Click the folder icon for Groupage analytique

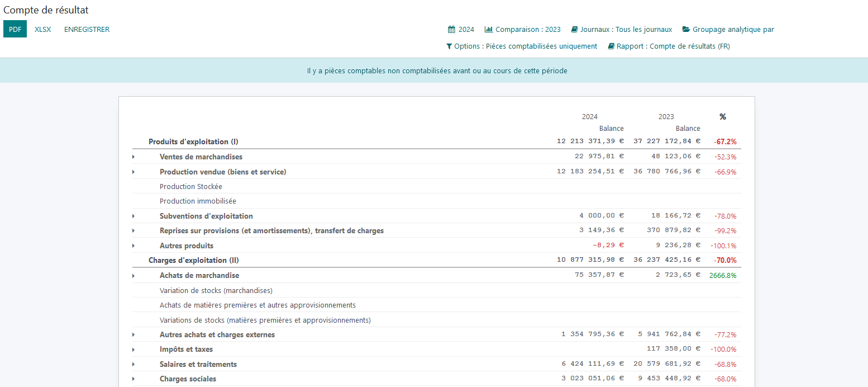tap(686, 30)
